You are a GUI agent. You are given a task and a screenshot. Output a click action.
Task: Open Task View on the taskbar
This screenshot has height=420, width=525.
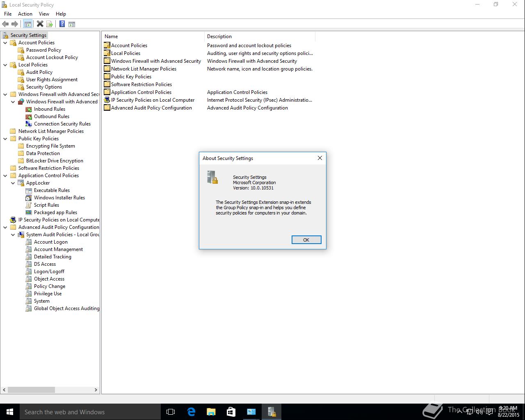coord(171,412)
